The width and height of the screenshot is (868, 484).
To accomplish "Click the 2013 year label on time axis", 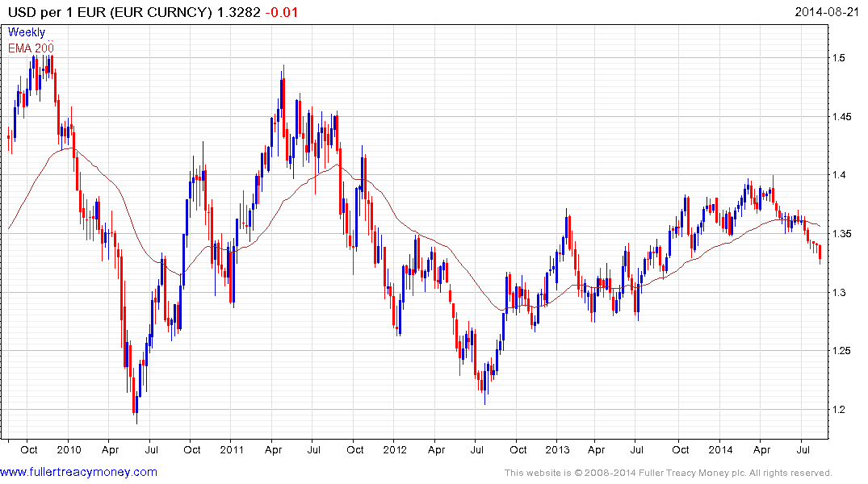I will tap(557, 449).
